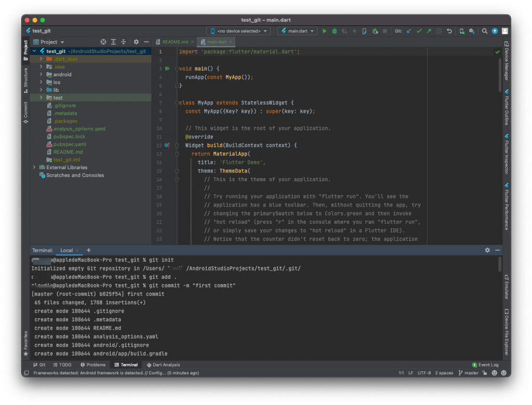Open the Problems tool window tab

pos(93,365)
